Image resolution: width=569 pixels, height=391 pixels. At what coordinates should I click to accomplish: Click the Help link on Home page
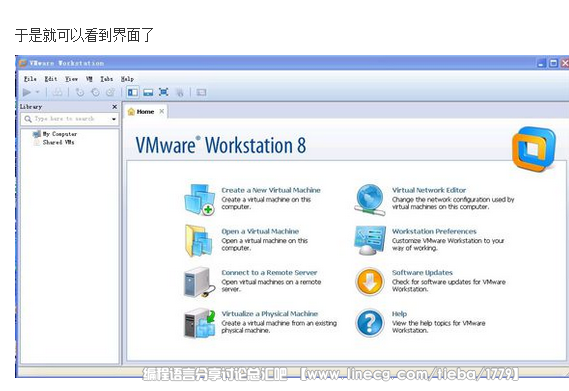399,314
